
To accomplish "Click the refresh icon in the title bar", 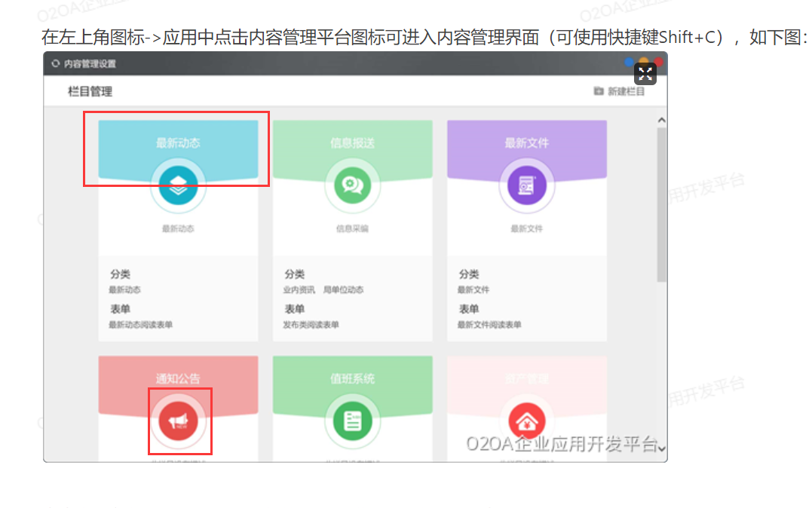I will tap(54, 65).
